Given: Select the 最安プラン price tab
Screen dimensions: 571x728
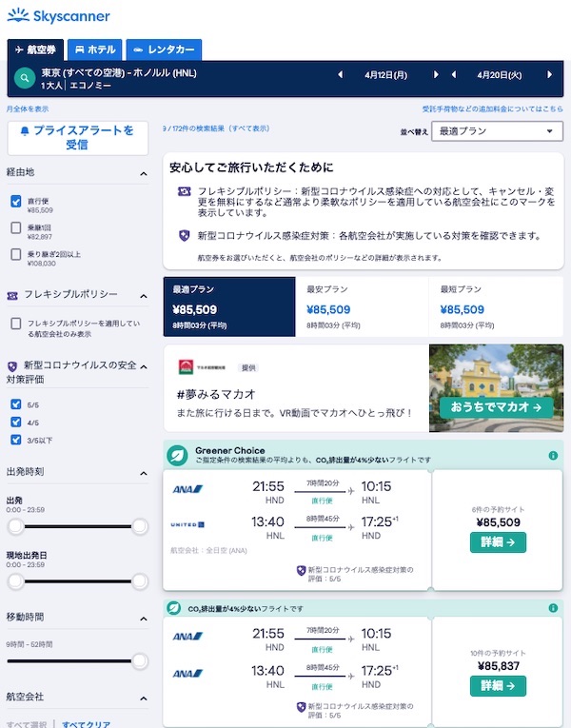Looking at the screenshot, I should point(362,306).
